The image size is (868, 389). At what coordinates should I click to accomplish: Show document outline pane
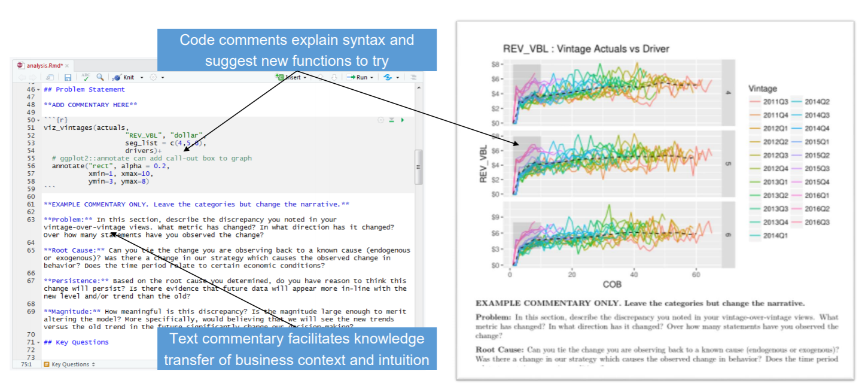point(413,77)
